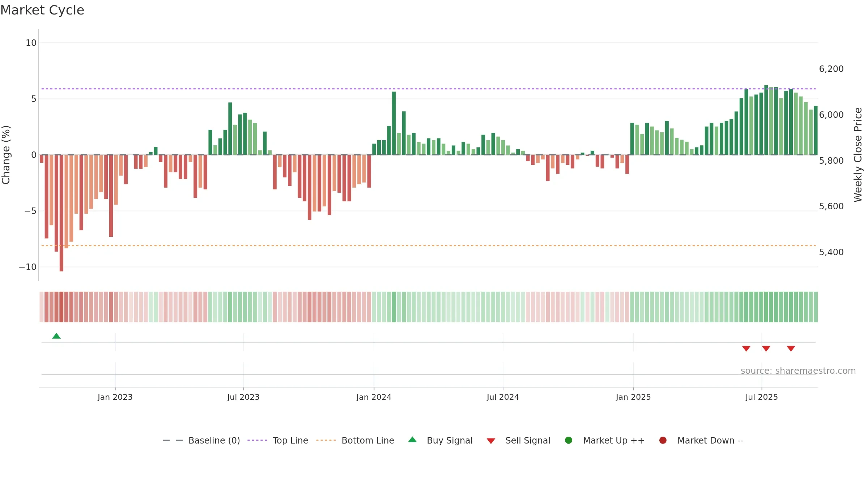
Task: Click the Jan 2023 axis label
Action: click(x=115, y=397)
